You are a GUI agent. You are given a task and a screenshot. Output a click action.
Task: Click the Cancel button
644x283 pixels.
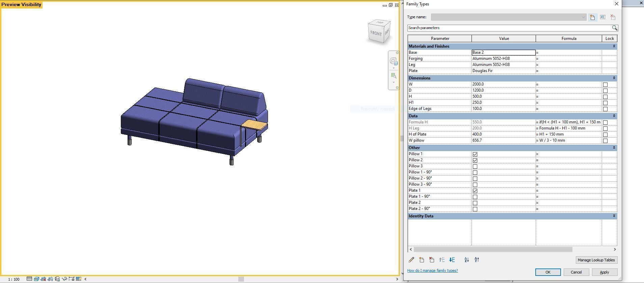pos(576,272)
